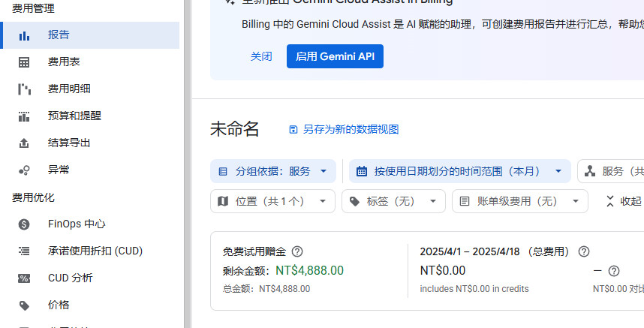
Task: Open the 分组依据：服务 dropdown
Action: pyautogui.click(x=273, y=171)
